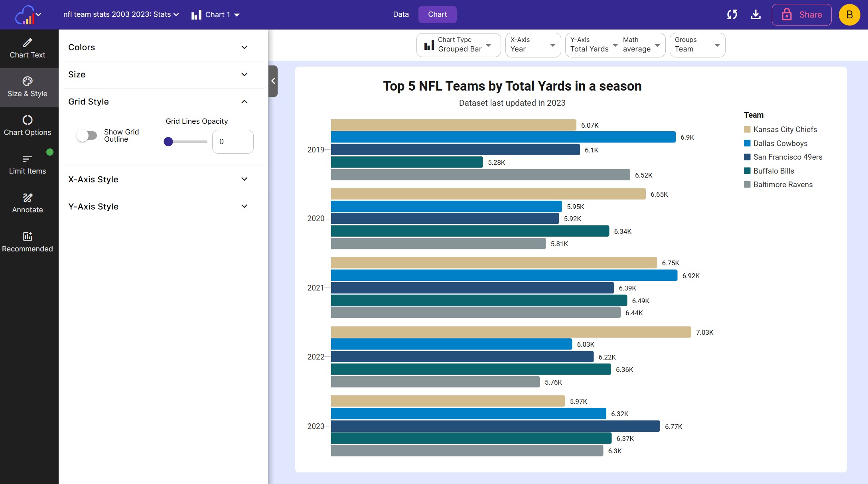Open the Limit Items filter panel

pyautogui.click(x=28, y=165)
